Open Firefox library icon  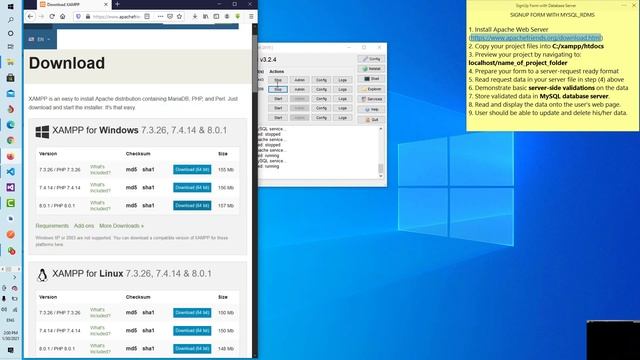click(x=205, y=16)
